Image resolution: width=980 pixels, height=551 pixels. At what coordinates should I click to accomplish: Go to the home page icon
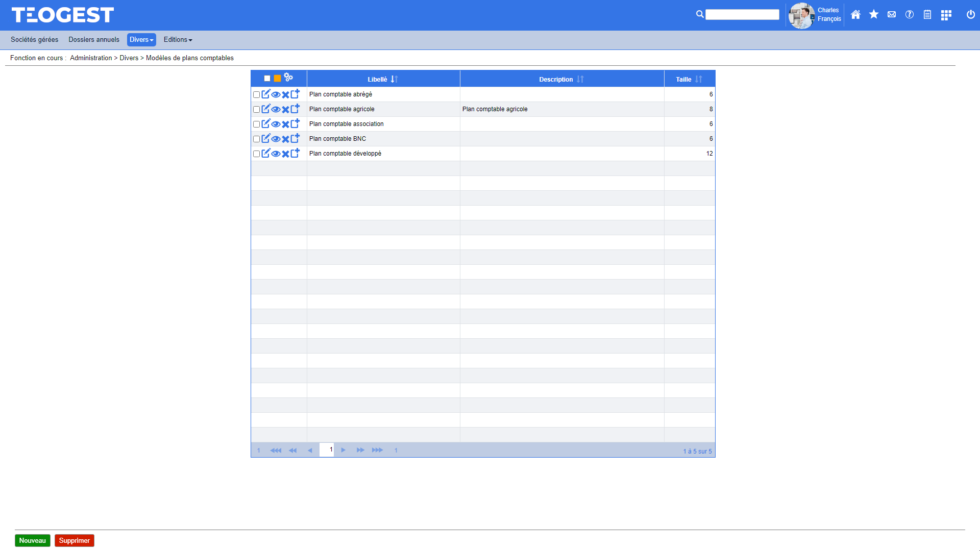tap(856, 15)
